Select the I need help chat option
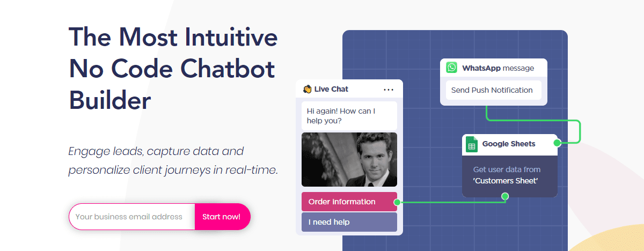This screenshot has width=644, height=251. point(349,222)
